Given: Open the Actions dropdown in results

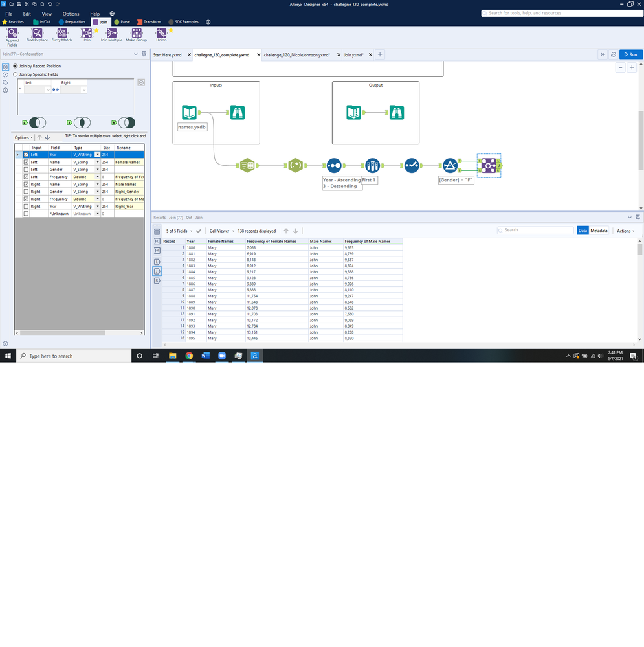Looking at the screenshot, I should [x=625, y=231].
